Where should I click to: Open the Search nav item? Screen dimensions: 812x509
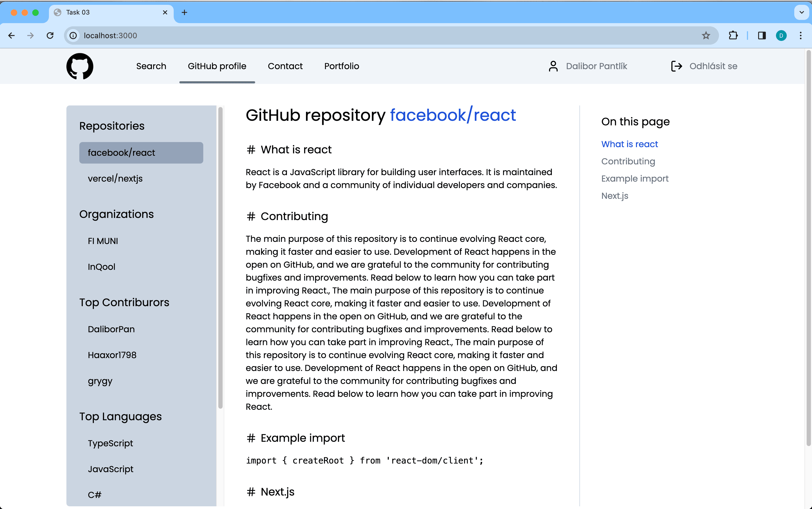(151, 66)
